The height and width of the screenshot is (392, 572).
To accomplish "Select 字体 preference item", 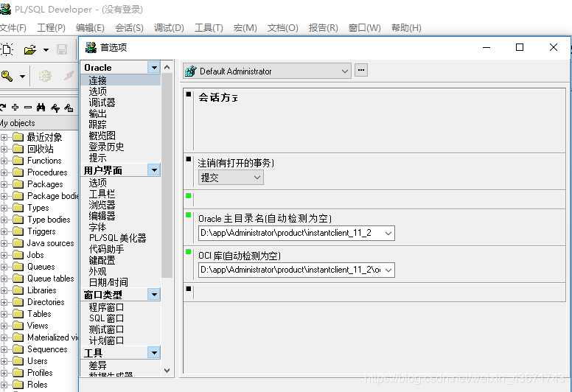I will pos(97,227).
